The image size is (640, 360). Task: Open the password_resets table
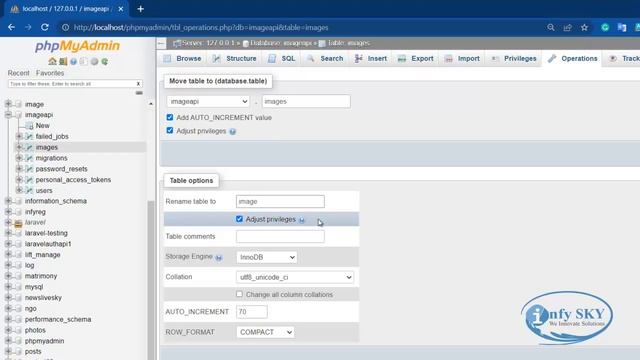click(61, 169)
